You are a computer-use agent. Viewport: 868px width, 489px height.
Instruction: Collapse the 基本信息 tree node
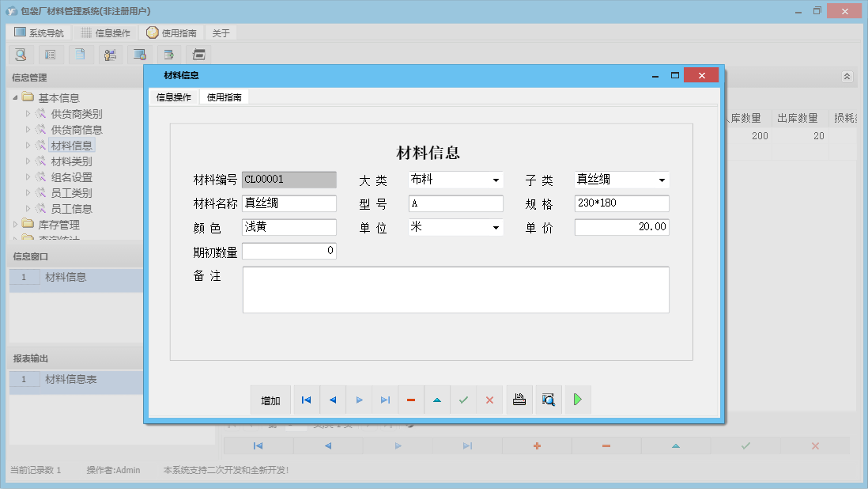16,97
